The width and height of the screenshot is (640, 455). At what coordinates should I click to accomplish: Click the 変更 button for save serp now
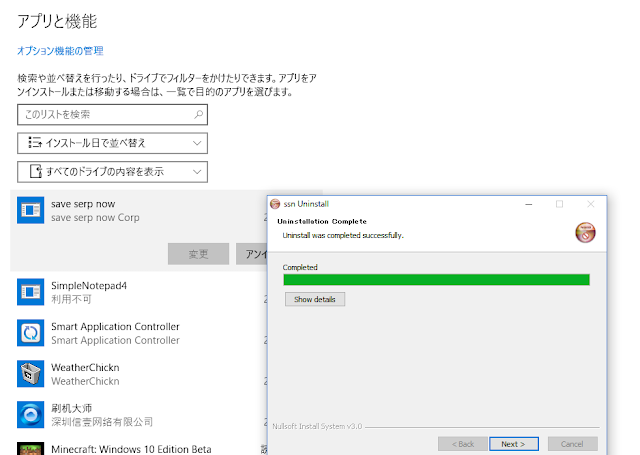tap(198, 254)
